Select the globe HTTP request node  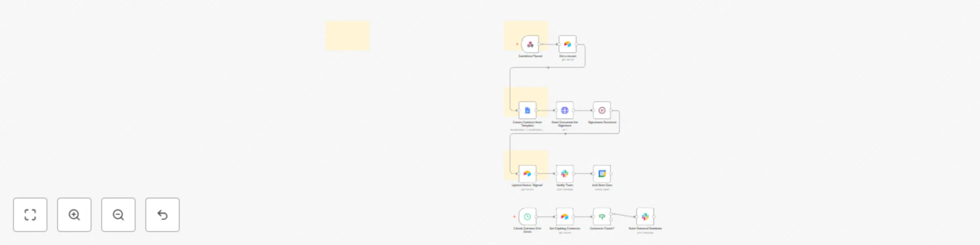pyautogui.click(x=565, y=110)
